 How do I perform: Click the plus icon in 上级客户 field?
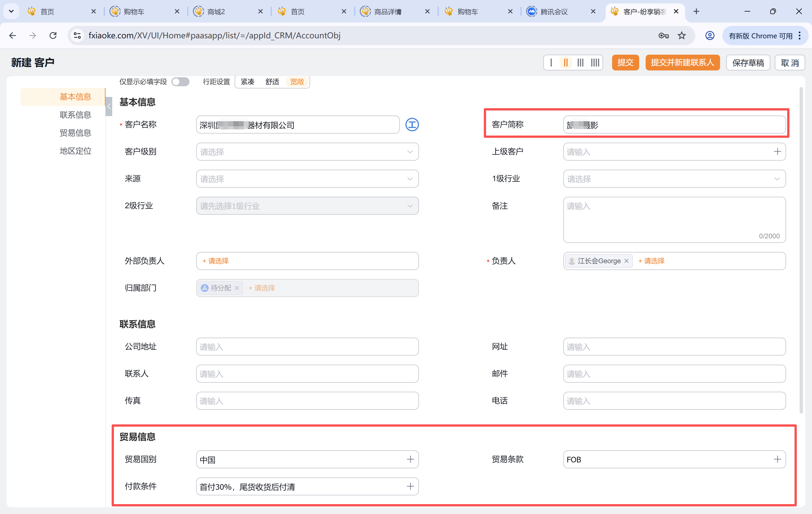click(x=777, y=152)
